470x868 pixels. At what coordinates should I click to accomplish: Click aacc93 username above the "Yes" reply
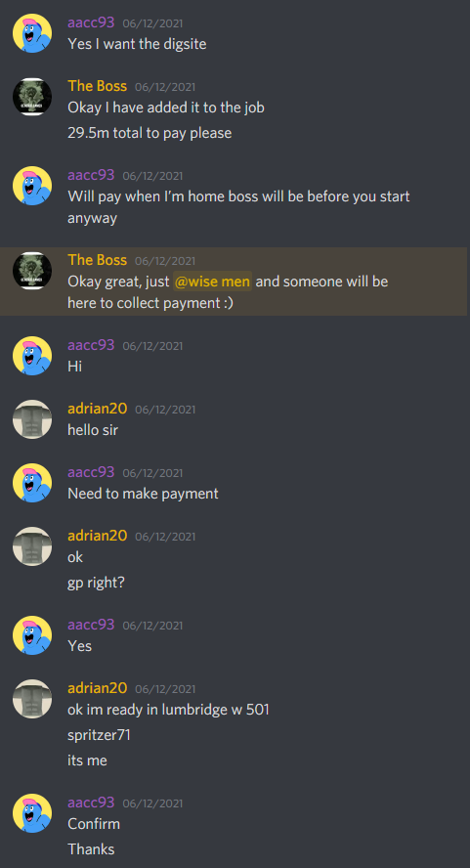(91, 625)
